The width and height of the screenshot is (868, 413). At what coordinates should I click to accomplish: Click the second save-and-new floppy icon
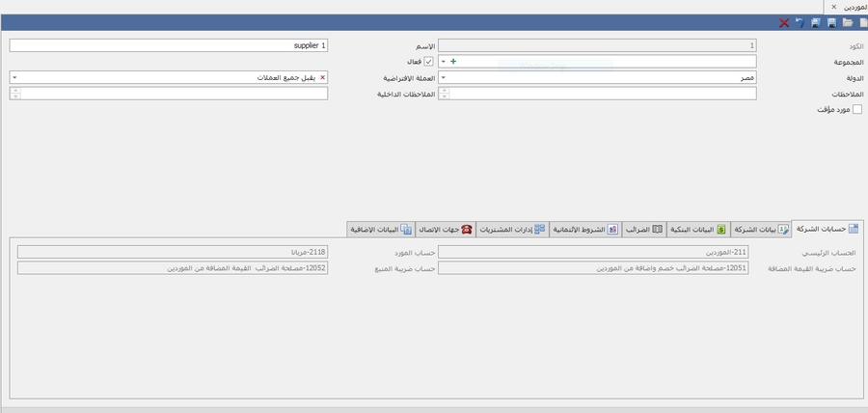click(x=815, y=22)
